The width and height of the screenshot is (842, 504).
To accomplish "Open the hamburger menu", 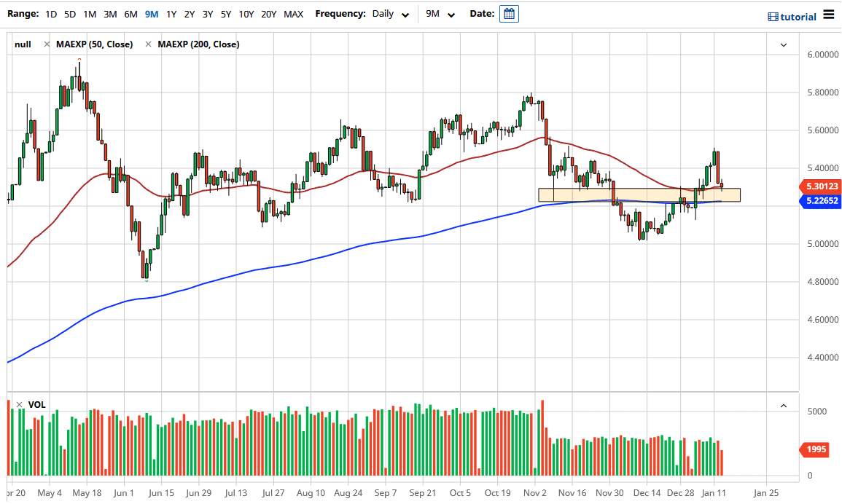I will [827, 14].
